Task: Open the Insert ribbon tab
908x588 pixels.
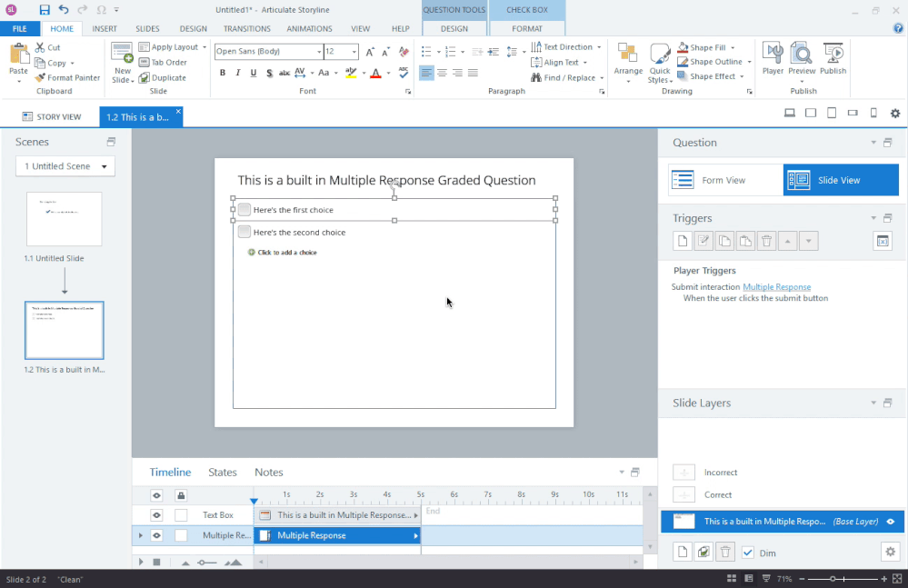Action: 105,29
